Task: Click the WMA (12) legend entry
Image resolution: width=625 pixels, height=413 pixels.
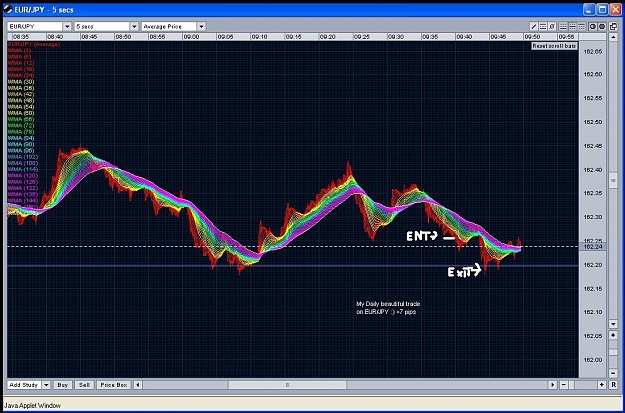Action: click(x=21, y=63)
